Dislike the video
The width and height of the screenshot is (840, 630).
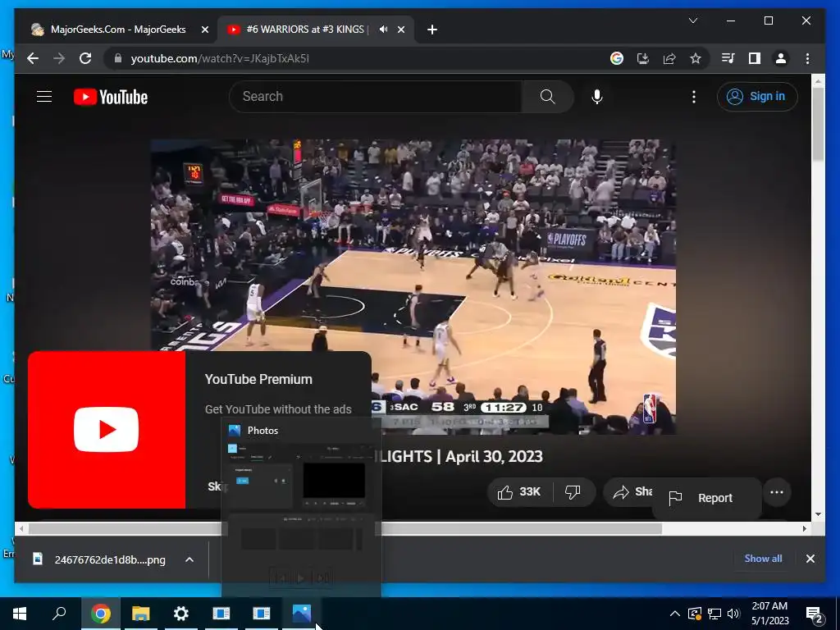573,492
